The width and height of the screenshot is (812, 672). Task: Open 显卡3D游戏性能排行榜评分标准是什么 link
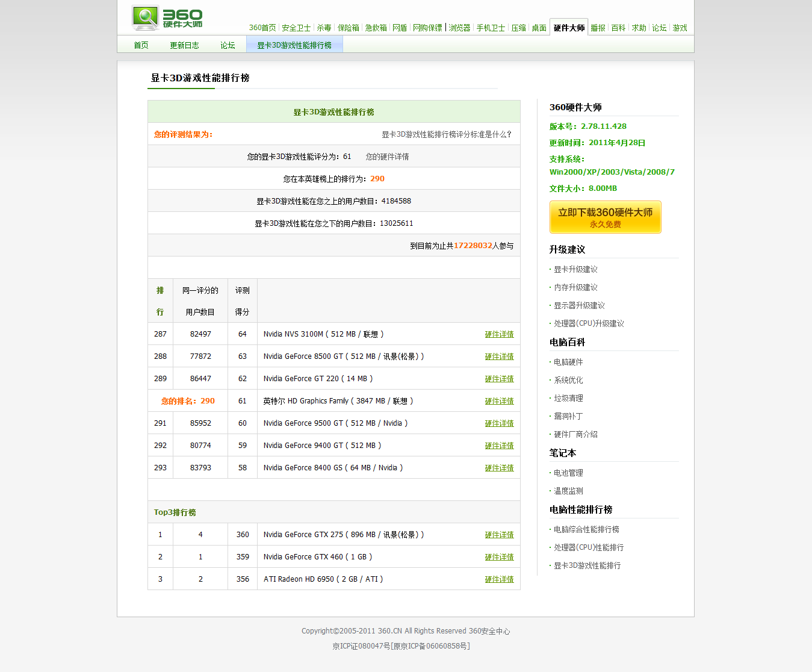[x=447, y=134]
